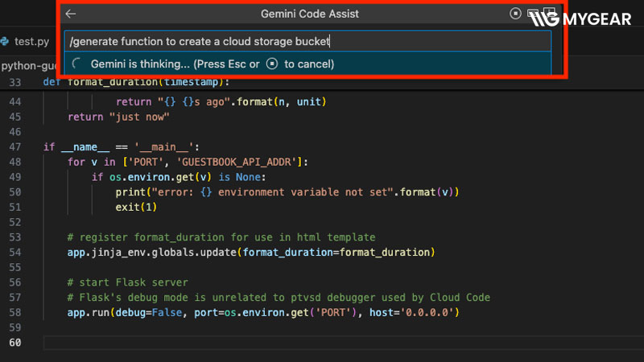The height and width of the screenshot is (362, 644).
Task: Click line number 53 gutter area
Action: pyautogui.click(x=15, y=237)
